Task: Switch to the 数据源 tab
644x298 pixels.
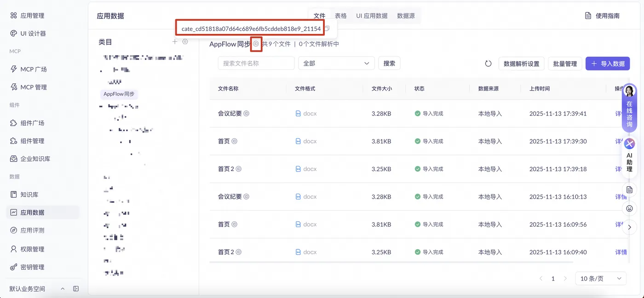Action: coord(406,16)
